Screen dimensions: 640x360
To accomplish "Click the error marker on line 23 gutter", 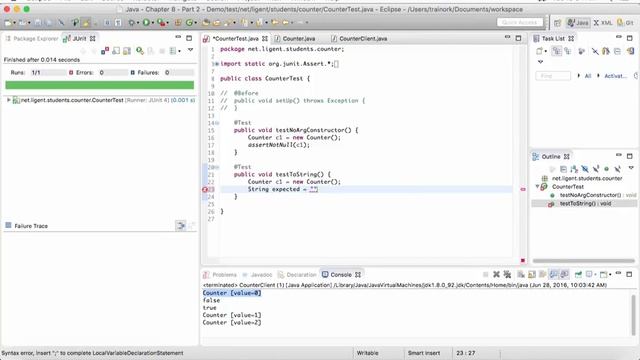I will [205, 189].
